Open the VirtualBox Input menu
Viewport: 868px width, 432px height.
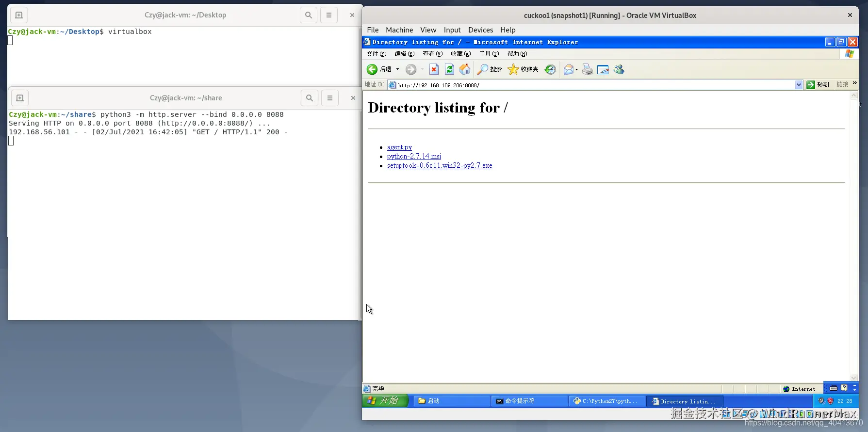tap(452, 30)
